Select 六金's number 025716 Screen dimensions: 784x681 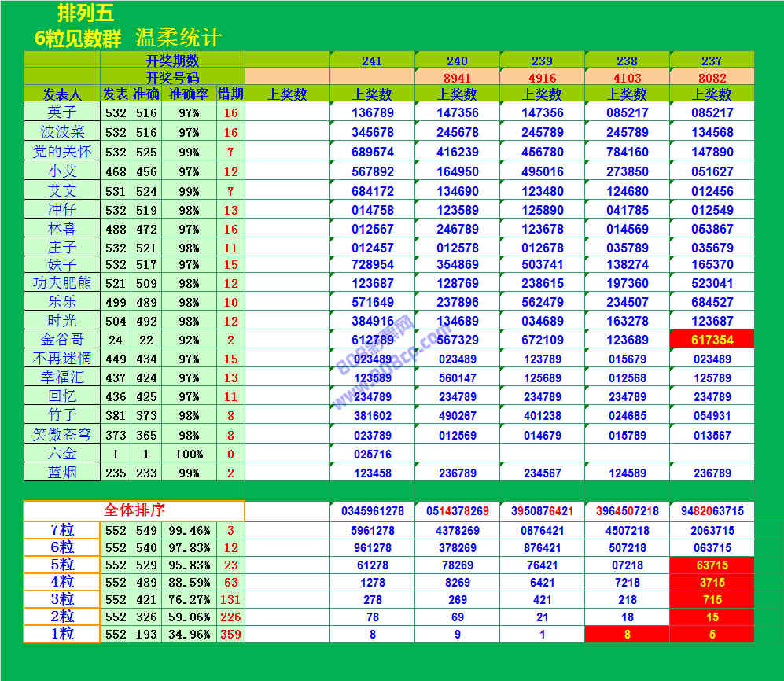tap(372, 454)
